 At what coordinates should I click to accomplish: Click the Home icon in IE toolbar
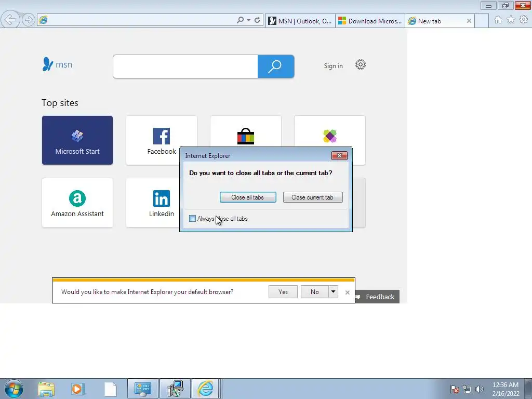[498, 20]
